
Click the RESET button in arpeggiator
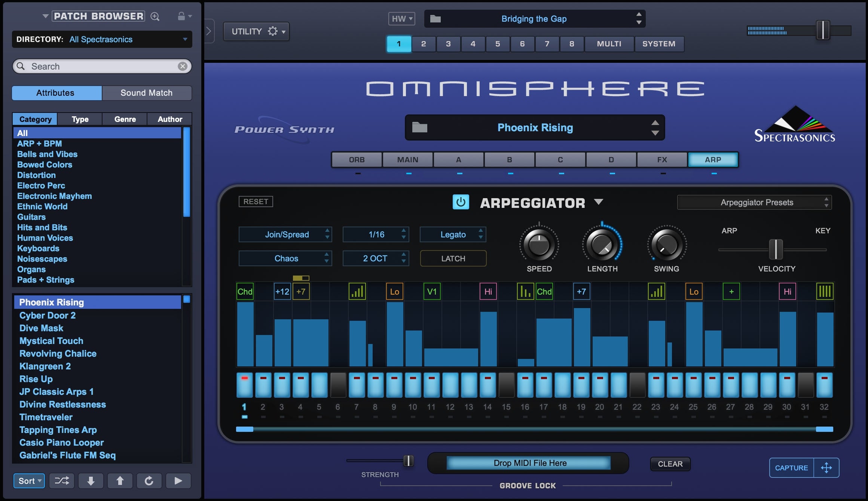click(x=255, y=202)
